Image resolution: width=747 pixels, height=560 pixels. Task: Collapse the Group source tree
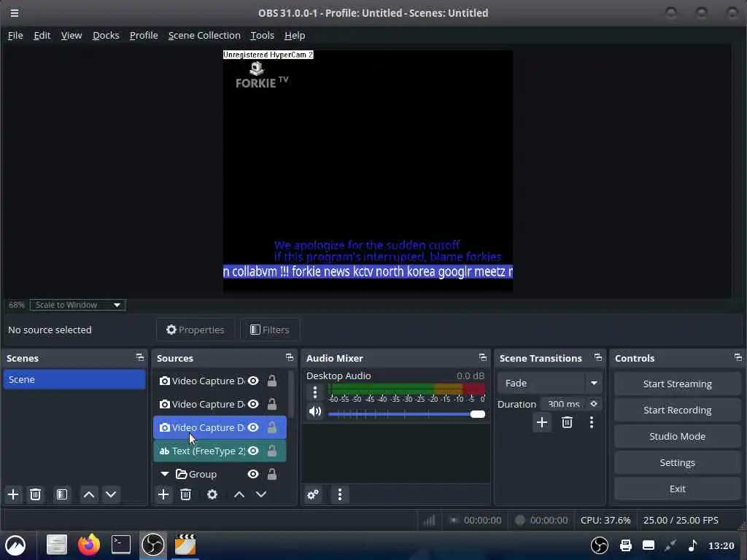(165, 474)
